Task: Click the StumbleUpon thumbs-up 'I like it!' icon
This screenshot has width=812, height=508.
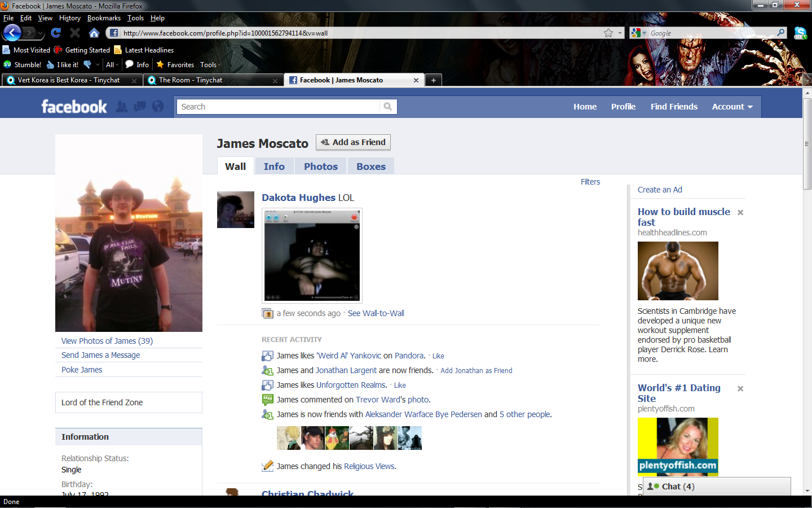Action: coord(51,65)
